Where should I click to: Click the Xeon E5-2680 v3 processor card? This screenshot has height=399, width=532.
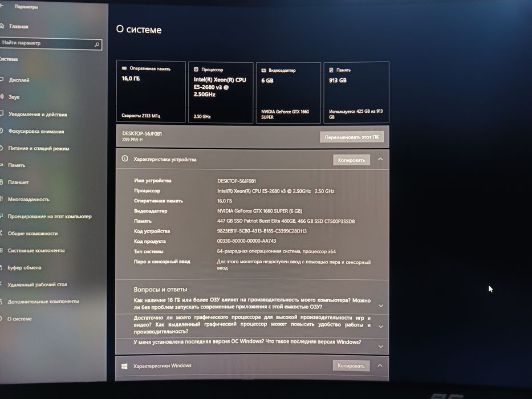point(221,92)
